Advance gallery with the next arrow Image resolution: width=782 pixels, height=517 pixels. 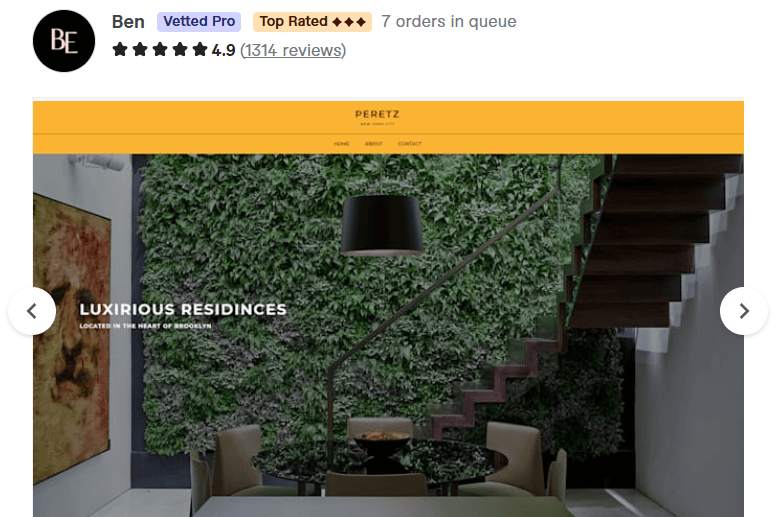click(x=744, y=311)
